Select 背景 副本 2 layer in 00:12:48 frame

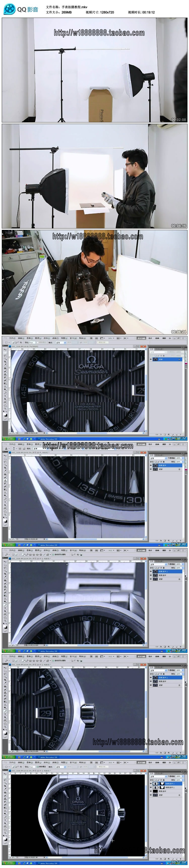click(166, 571)
